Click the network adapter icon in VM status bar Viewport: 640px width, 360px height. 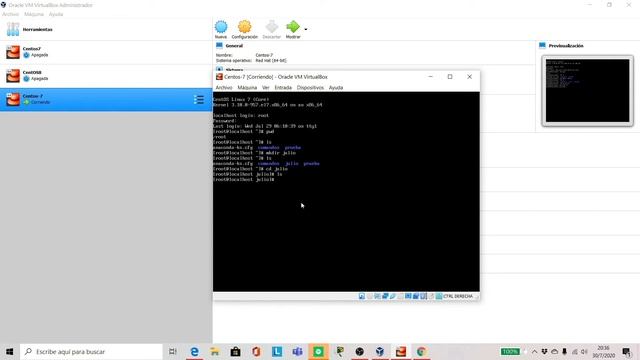[385, 296]
